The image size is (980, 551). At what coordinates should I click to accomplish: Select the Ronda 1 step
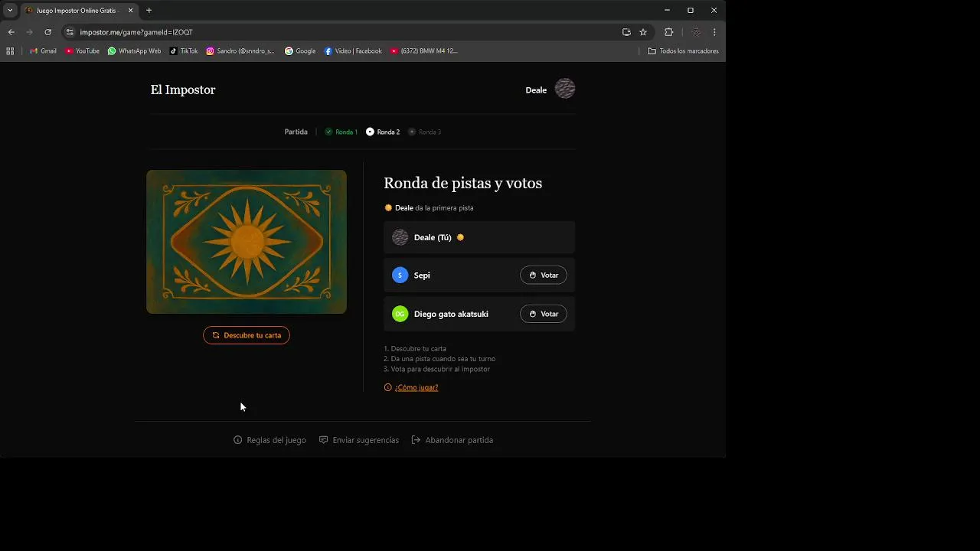click(x=341, y=132)
